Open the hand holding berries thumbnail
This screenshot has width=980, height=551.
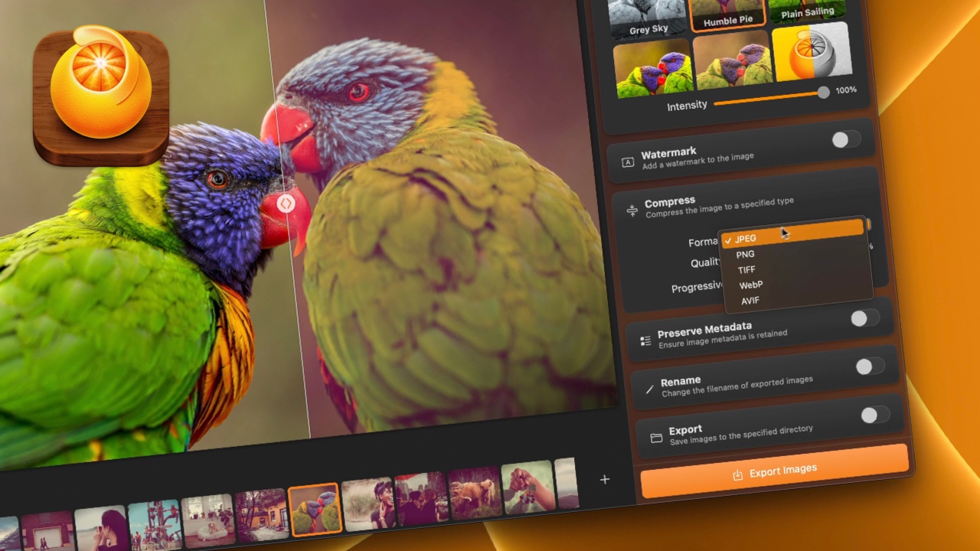528,487
